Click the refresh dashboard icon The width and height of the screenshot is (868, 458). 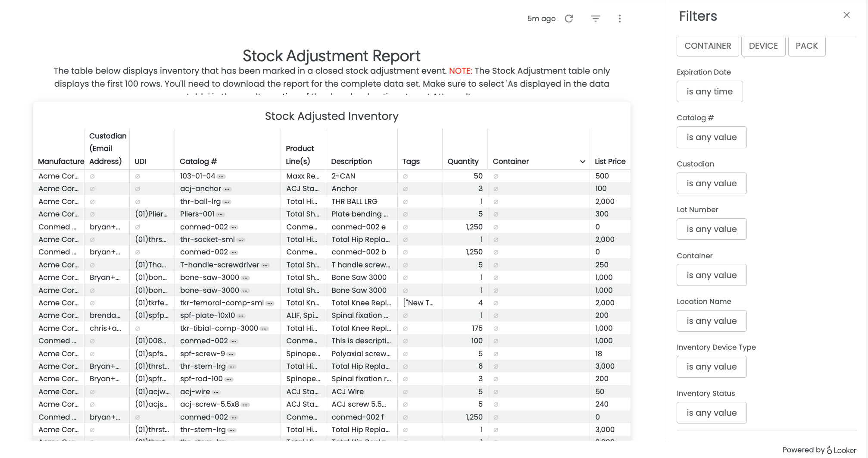pos(569,19)
